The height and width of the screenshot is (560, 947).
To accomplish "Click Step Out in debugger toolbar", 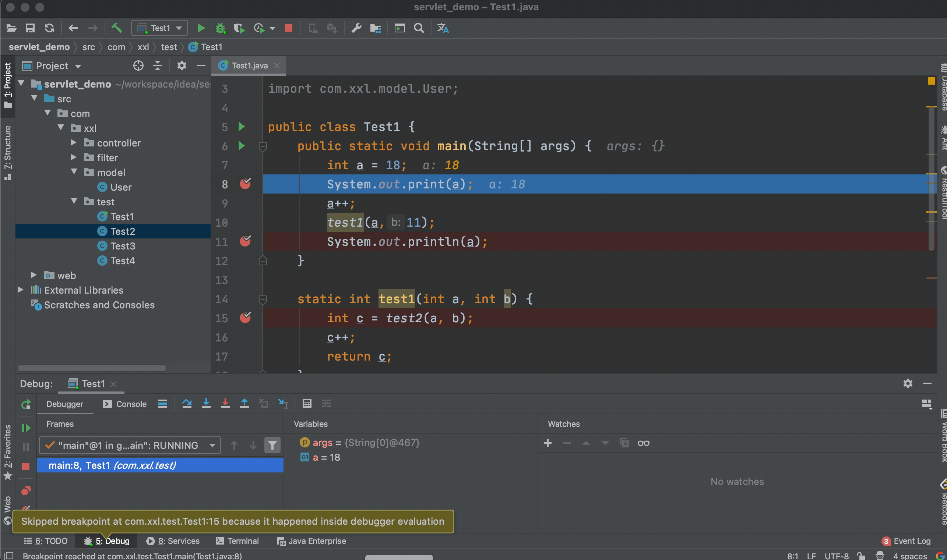I will 244,404.
